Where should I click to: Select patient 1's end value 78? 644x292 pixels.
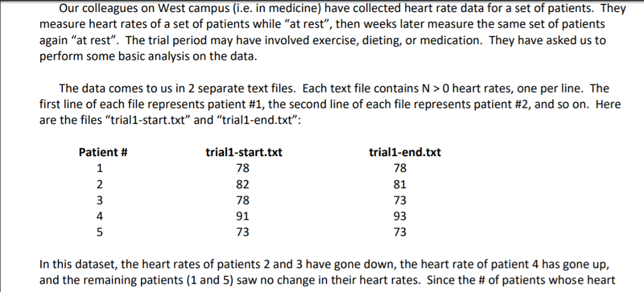pos(400,168)
